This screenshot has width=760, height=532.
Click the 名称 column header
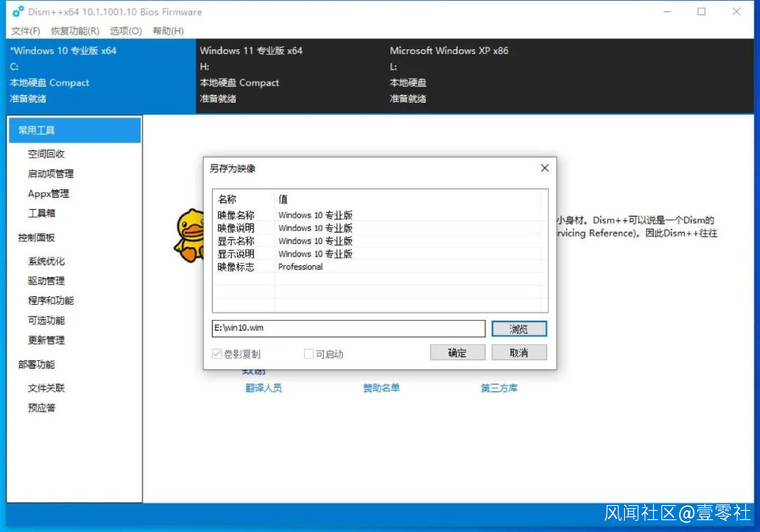(243, 199)
